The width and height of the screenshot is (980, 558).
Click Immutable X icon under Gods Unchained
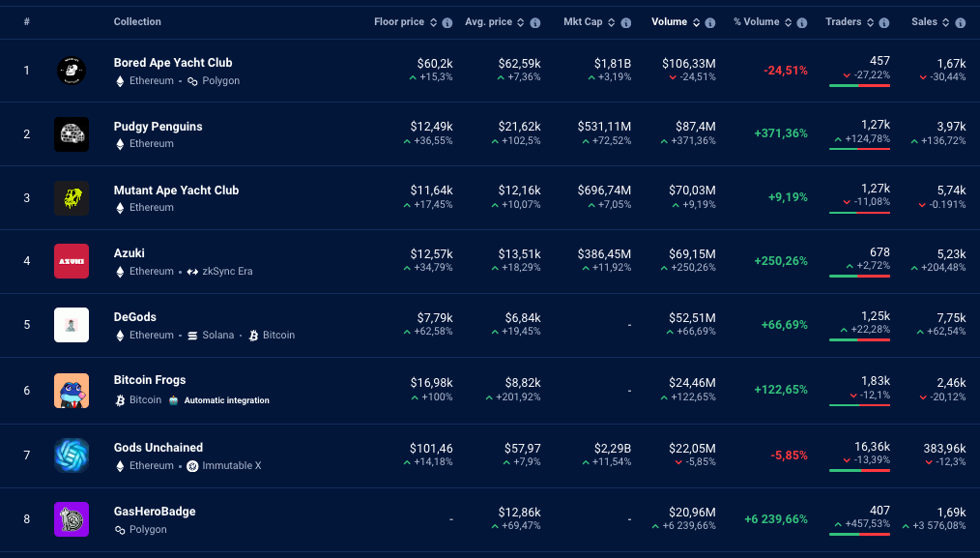coord(192,466)
